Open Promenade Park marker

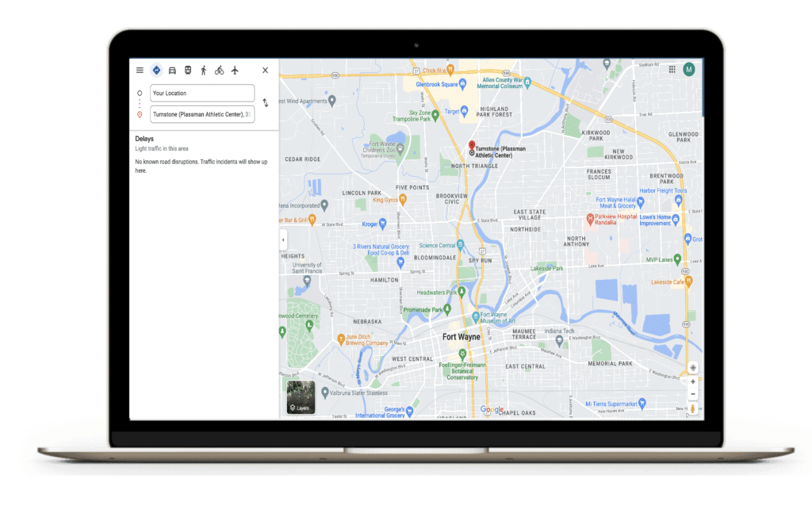tap(447, 309)
